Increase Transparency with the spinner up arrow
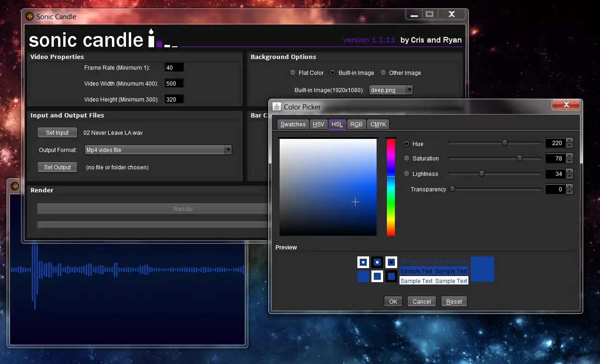 (570, 187)
